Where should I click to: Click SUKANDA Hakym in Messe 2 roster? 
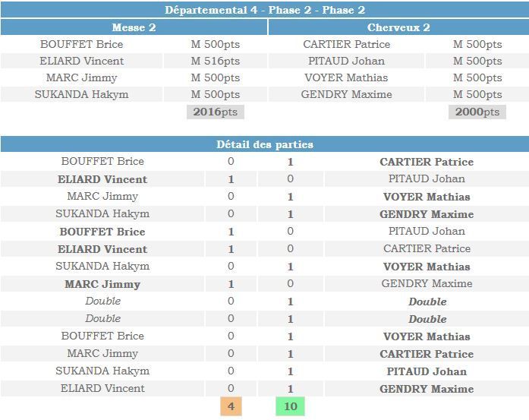tap(82, 94)
